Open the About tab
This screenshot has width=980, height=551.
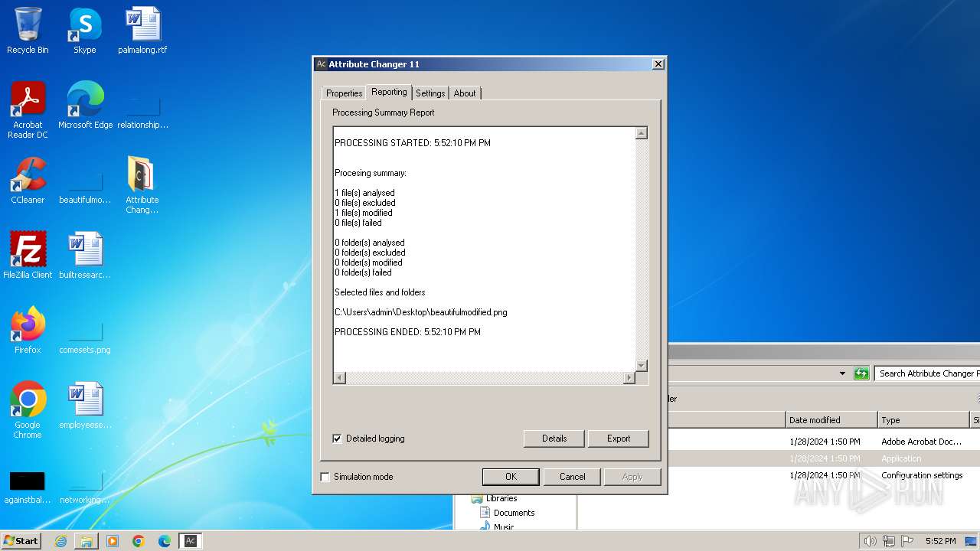465,93
